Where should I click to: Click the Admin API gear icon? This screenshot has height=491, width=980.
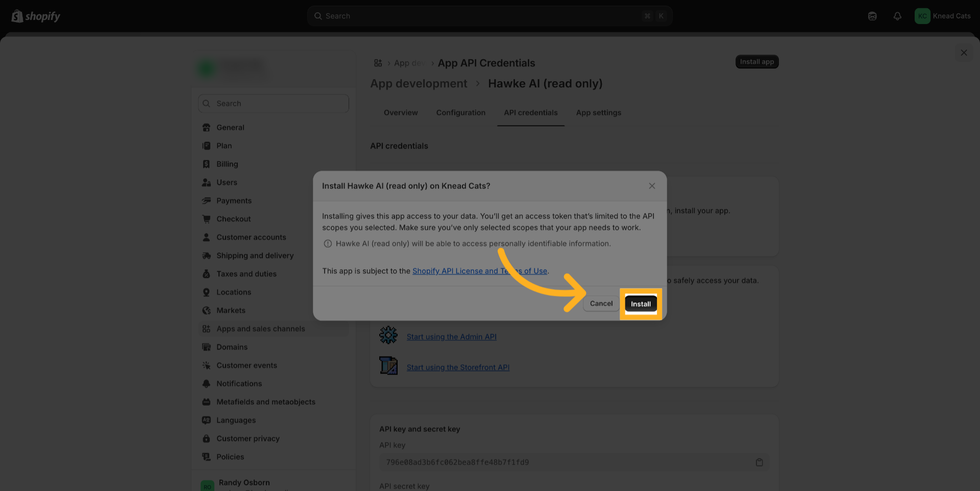point(388,336)
